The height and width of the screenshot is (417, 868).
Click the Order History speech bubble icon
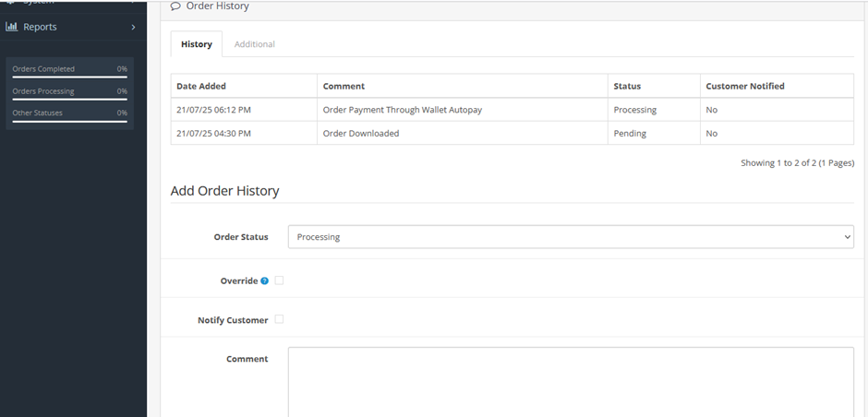pos(175,6)
